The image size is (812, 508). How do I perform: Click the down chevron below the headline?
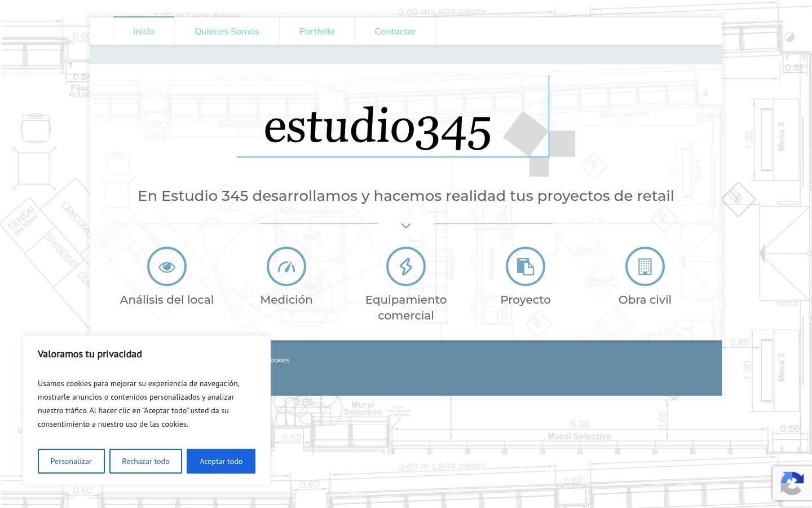pos(406,226)
